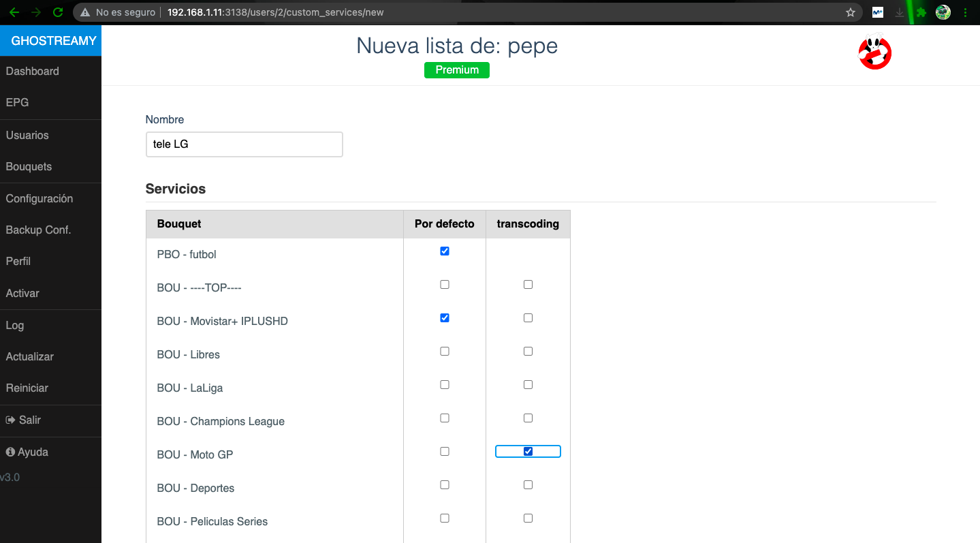Open the browser profile avatar
980x543 pixels.
943,12
